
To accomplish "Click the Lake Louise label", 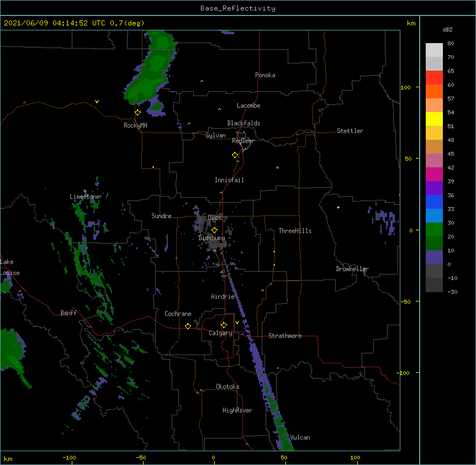I will click(x=10, y=267).
